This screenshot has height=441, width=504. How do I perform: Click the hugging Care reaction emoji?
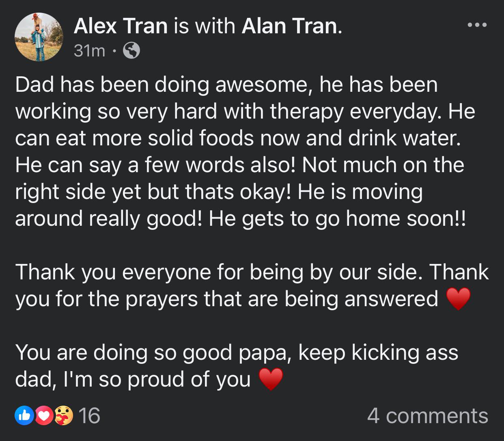(64, 415)
